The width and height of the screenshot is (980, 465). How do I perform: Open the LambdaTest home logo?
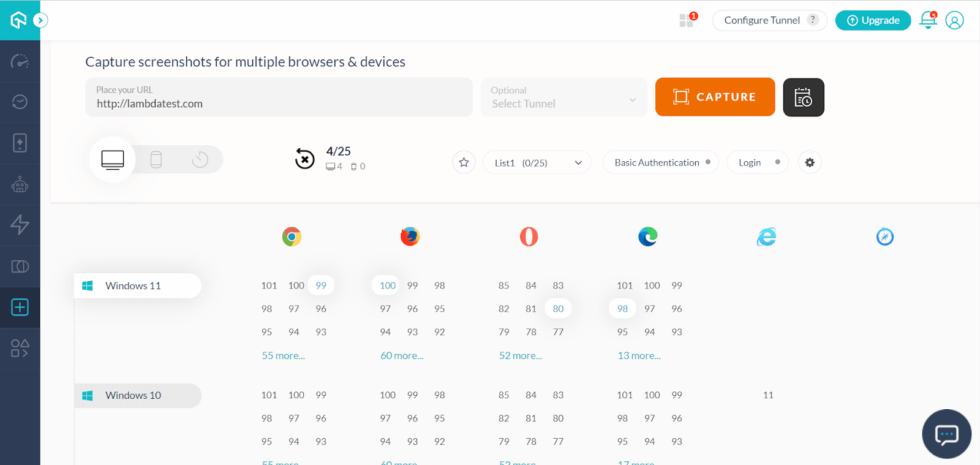(19, 20)
